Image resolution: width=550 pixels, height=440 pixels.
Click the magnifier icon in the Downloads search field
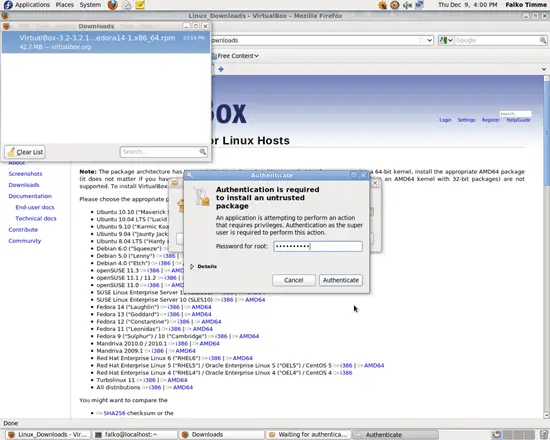[203, 152]
